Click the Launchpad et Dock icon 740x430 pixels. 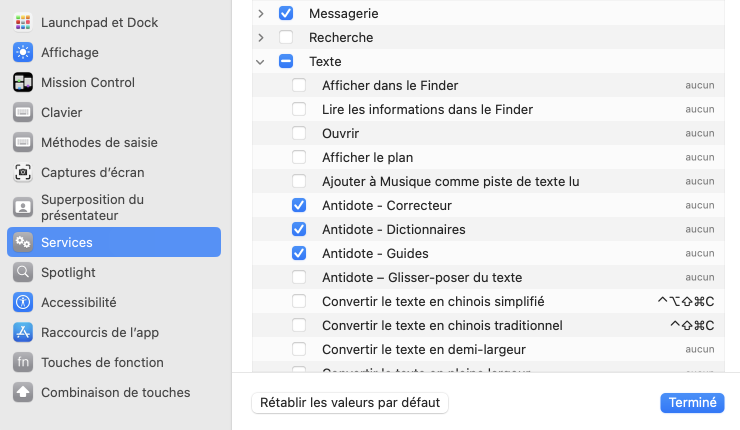click(x=23, y=22)
